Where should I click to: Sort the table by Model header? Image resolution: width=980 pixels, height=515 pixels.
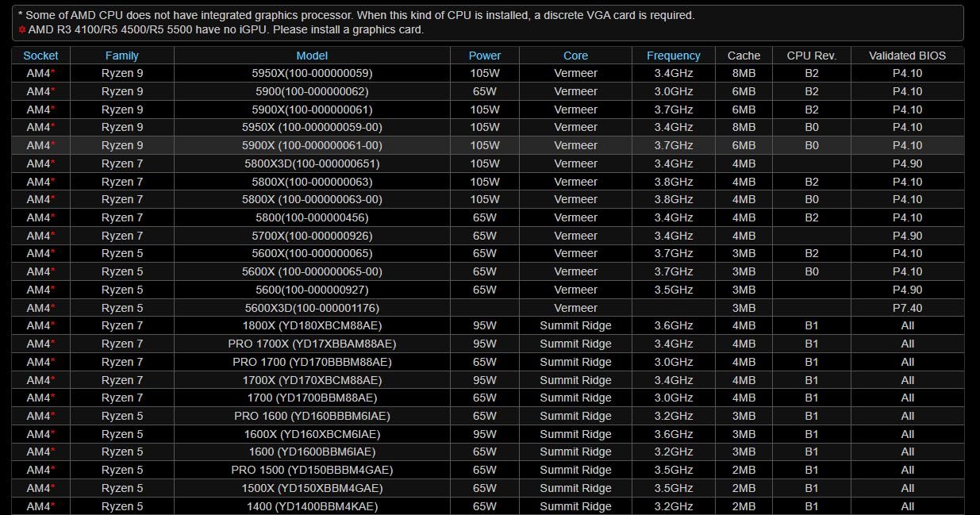tap(312, 56)
